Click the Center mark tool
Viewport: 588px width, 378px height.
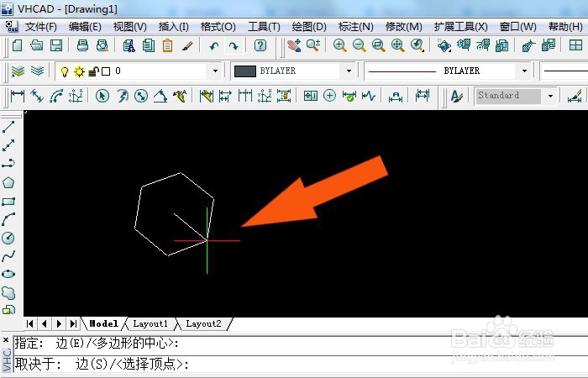pyautogui.click(x=329, y=96)
